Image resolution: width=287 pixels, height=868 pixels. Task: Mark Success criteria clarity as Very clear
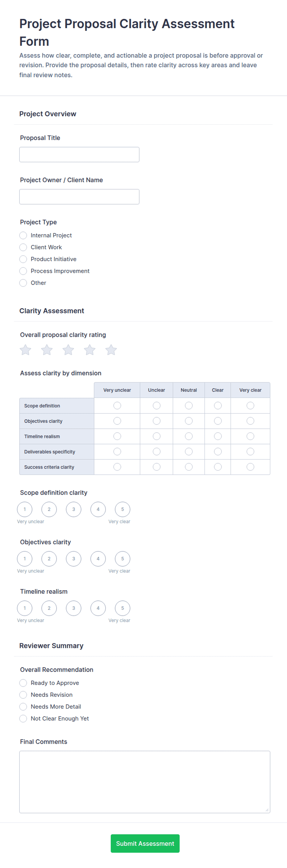tap(250, 467)
